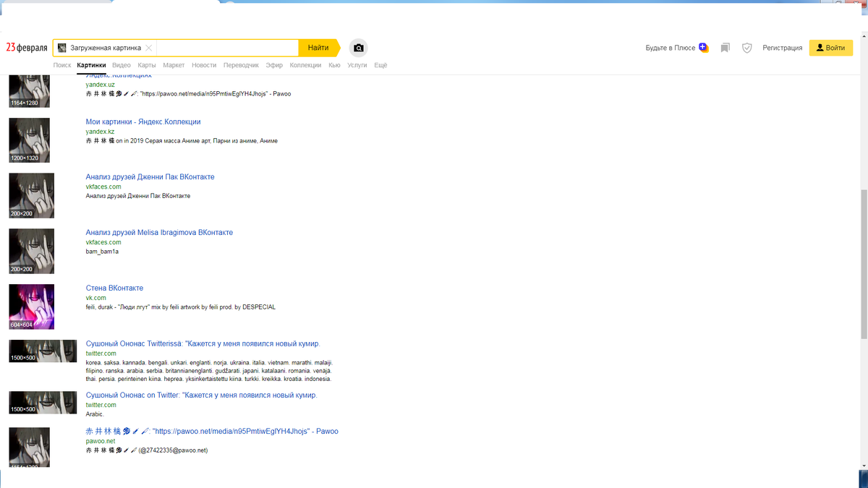868x488 pixels.
Task: Click the feili, durak - Люди лгут snippet
Action: click(180, 307)
